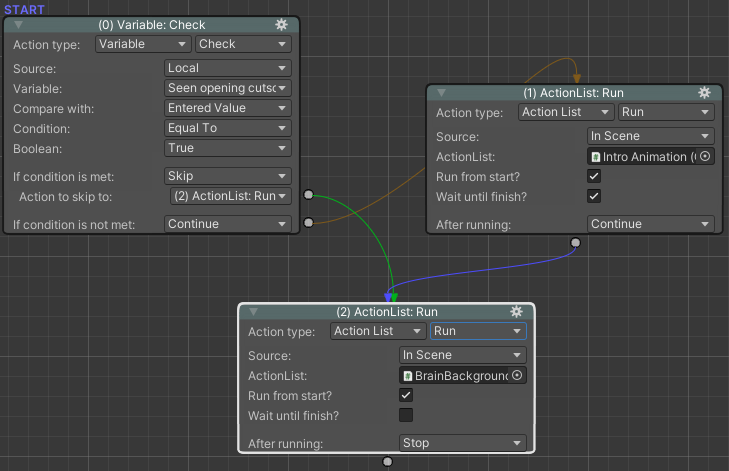Screen dimensions: 729x471
Task: Open the BrainBackground object picker circle
Action: [517, 375]
